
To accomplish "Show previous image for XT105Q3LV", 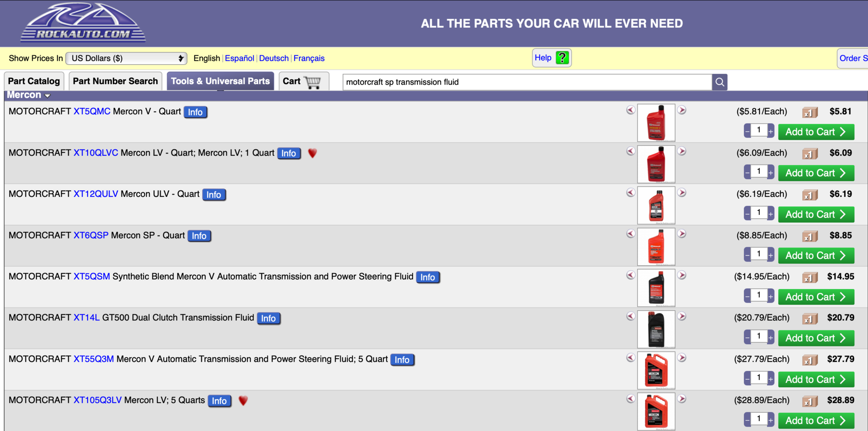I will tap(631, 399).
